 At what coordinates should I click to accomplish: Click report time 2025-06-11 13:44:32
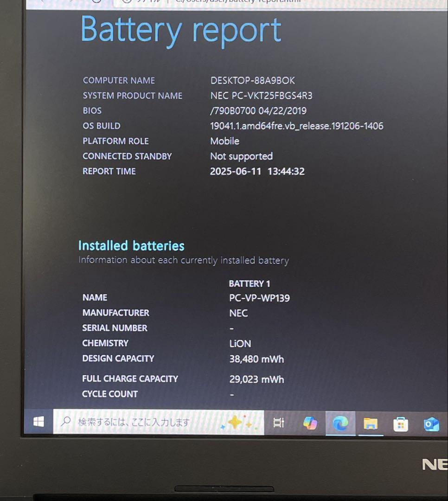point(257,171)
